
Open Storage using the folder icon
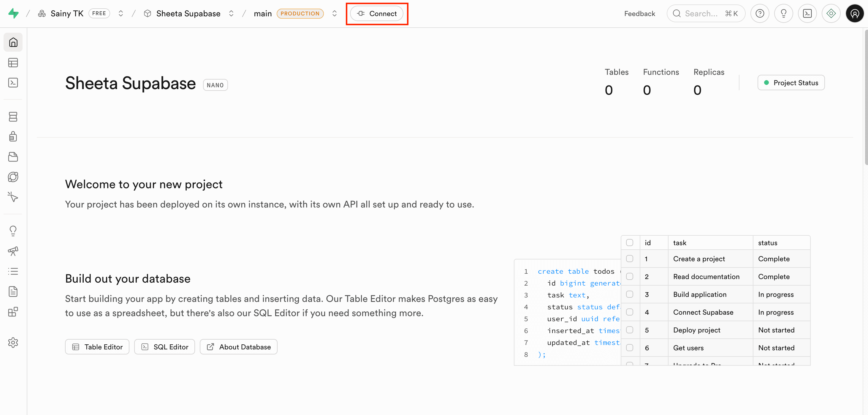point(13,157)
